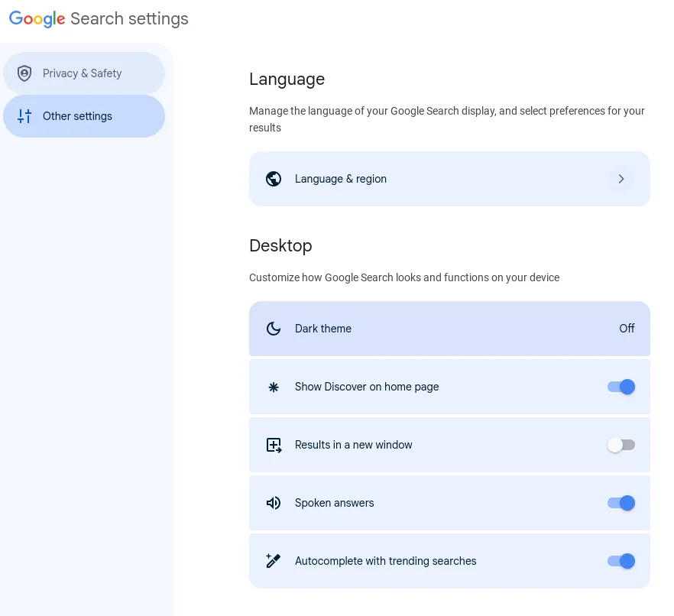Expand Language & region via the chevron

click(x=621, y=179)
